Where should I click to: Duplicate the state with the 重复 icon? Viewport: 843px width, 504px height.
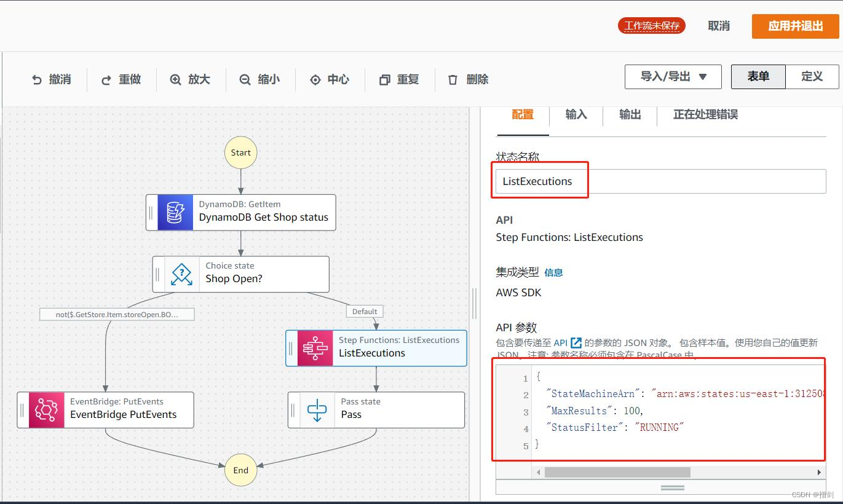tap(385, 80)
